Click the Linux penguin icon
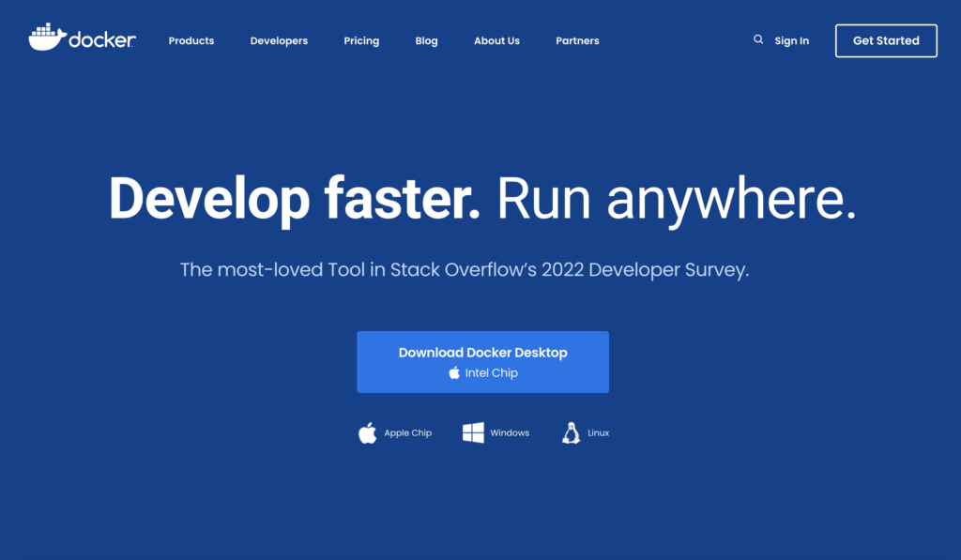Image resolution: width=961 pixels, height=560 pixels. (x=571, y=432)
